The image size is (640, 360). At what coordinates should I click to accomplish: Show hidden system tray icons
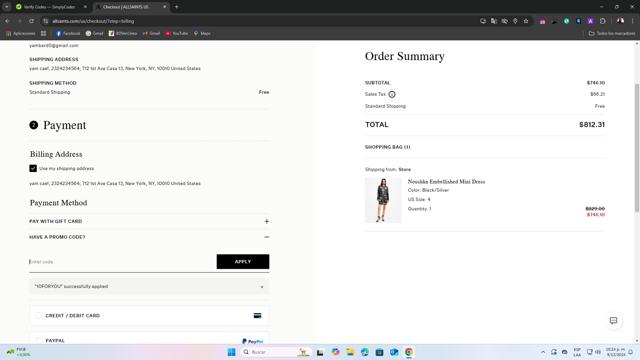point(543,352)
